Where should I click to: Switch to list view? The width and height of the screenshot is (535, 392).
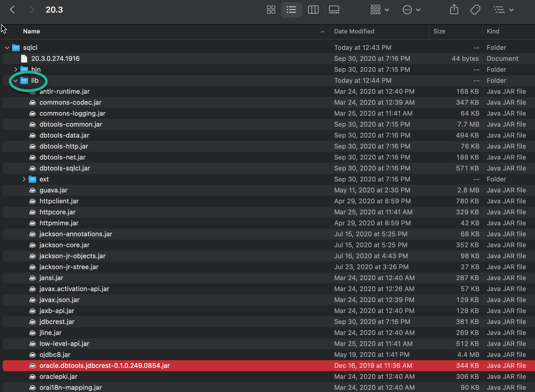tap(291, 10)
